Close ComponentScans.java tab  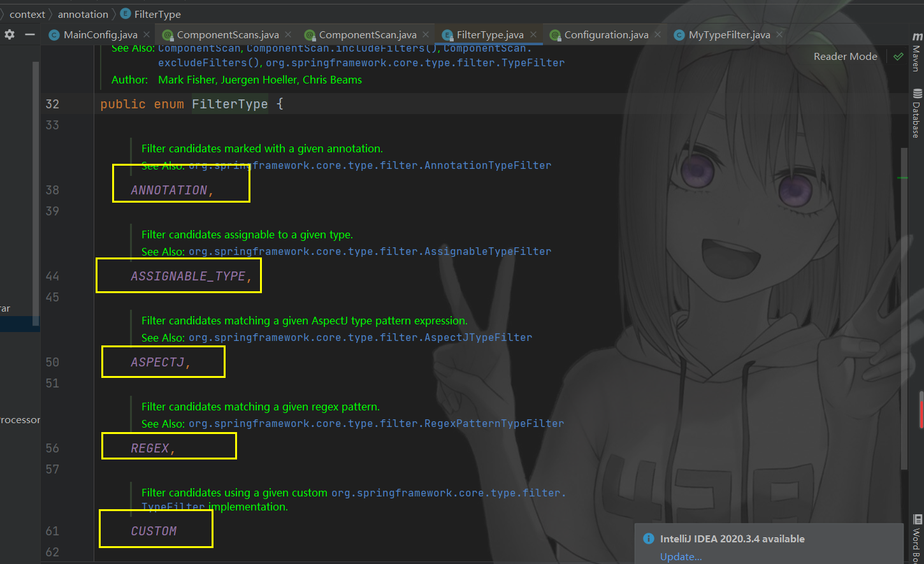pos(288,34)
